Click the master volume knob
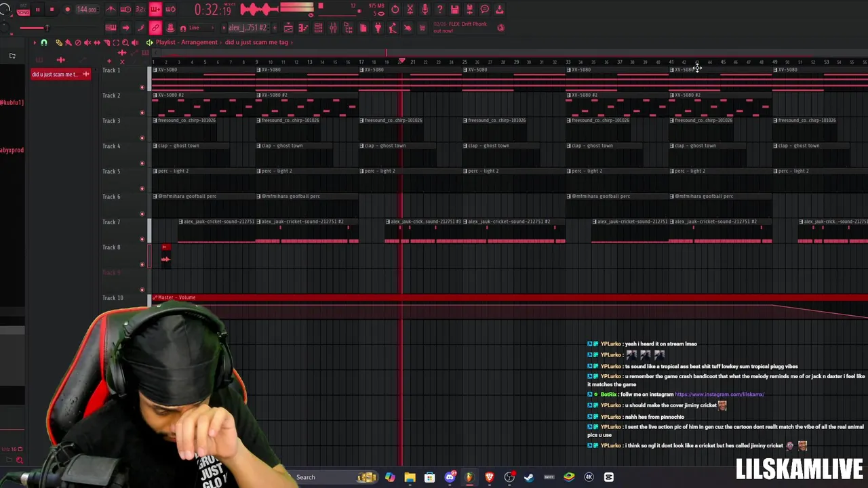The width and height of the screenshot is (868, 488). click(x=5, y=9)
